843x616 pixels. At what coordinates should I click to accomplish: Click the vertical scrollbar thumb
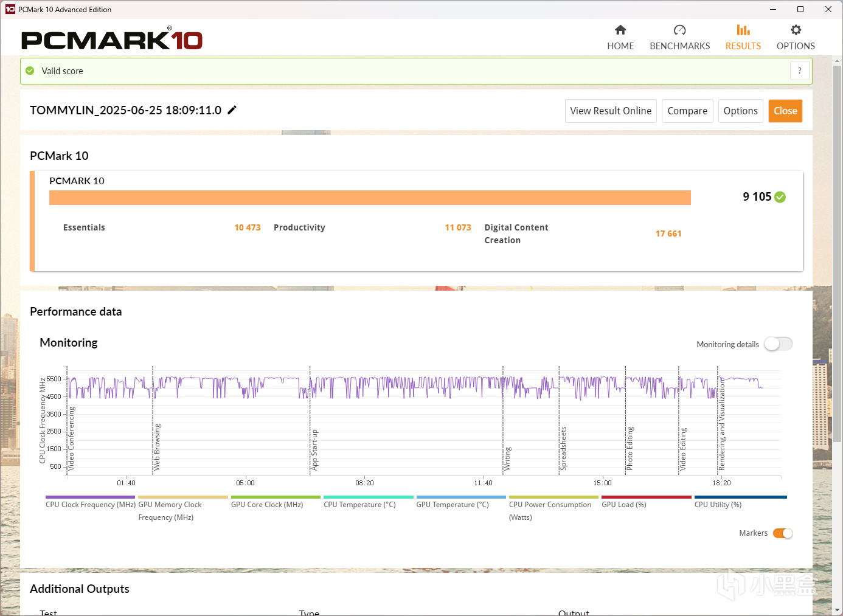(x=838, y=254)
